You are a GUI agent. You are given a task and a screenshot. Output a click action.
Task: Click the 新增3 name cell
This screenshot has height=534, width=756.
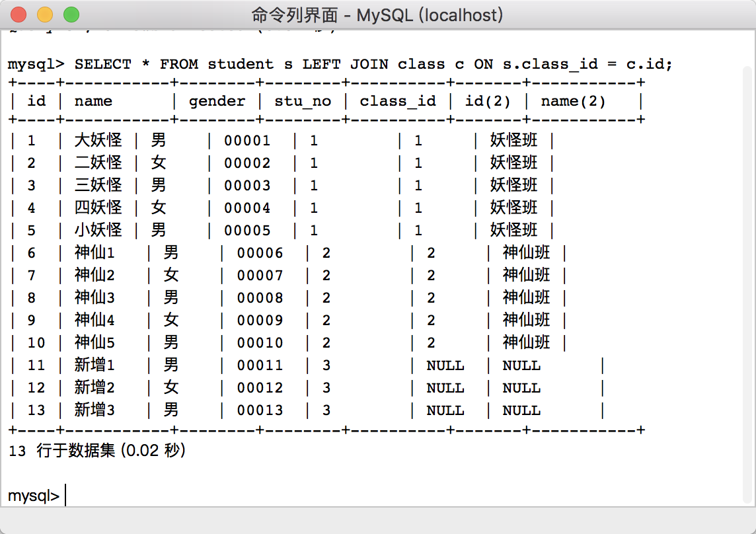click(x=94, y=410)
